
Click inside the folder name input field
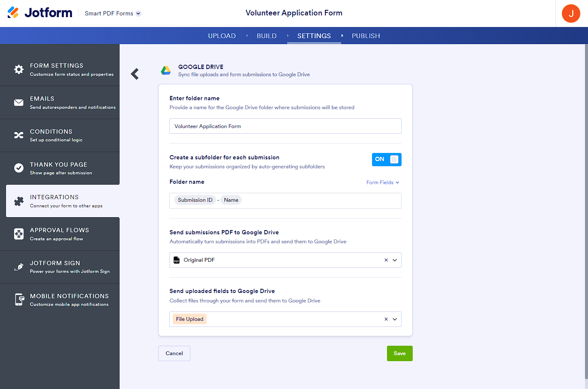[285, 126]
